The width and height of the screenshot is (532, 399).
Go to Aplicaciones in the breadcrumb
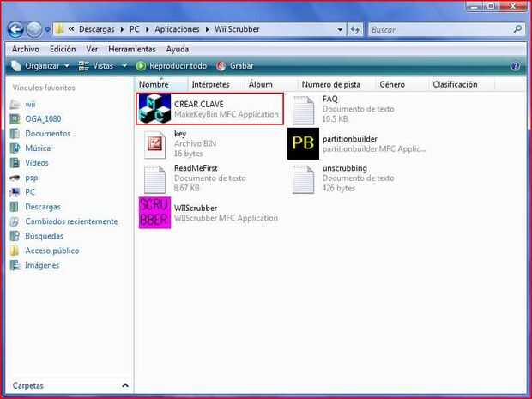(177, 29)
